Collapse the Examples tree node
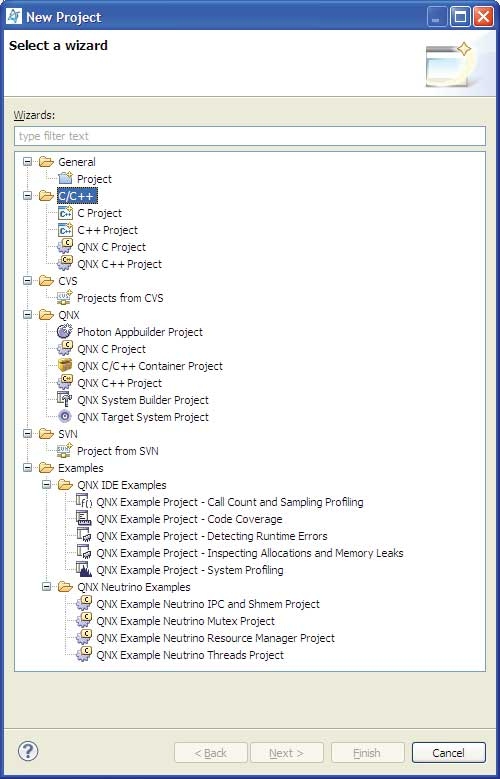500x779 pixels. point(28,467)
